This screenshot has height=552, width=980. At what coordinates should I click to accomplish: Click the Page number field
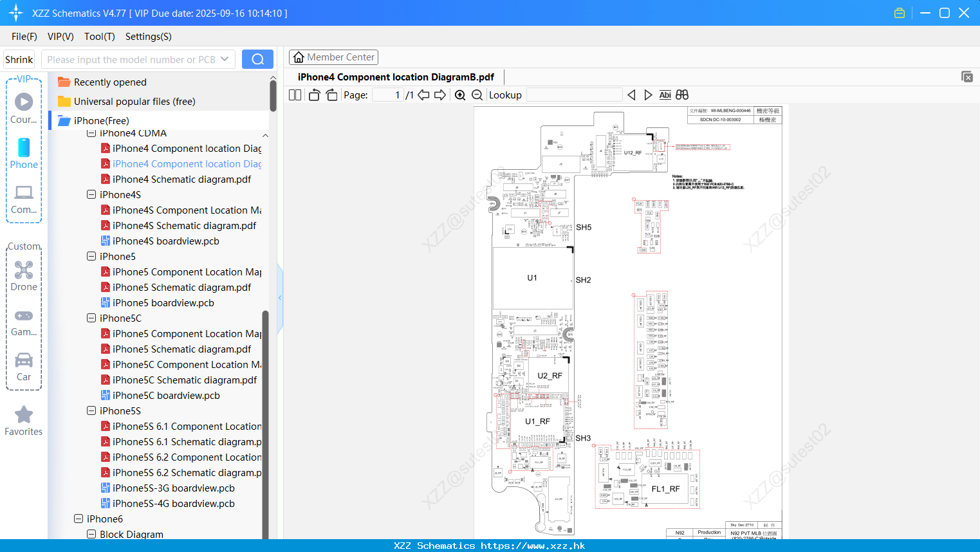coord(387,95)
